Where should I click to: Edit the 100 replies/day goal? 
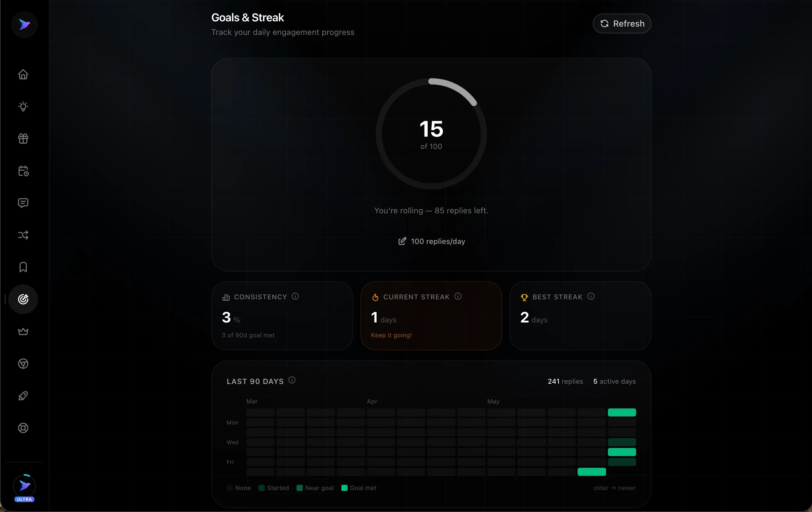431,241
